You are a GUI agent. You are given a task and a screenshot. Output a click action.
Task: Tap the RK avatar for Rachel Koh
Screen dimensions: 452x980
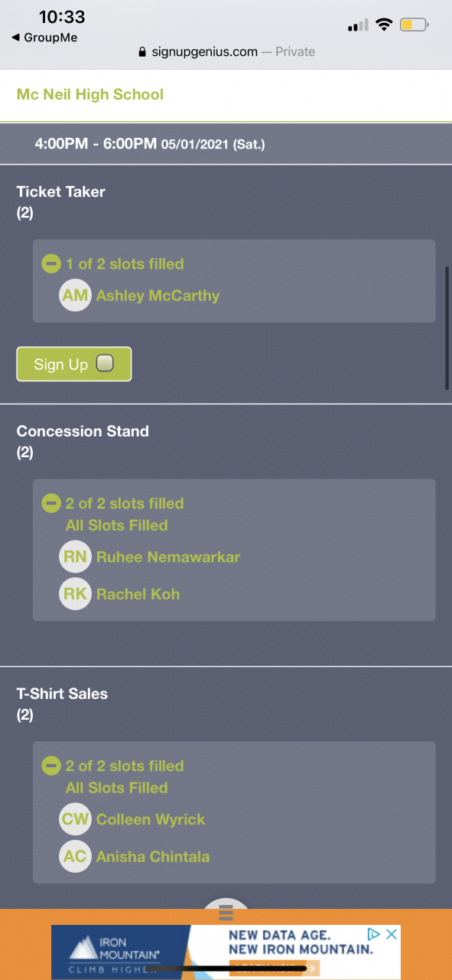75,594
